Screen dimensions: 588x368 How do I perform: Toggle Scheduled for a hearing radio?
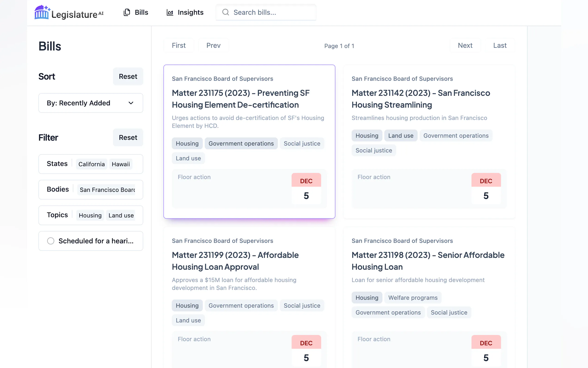[50, 241]
